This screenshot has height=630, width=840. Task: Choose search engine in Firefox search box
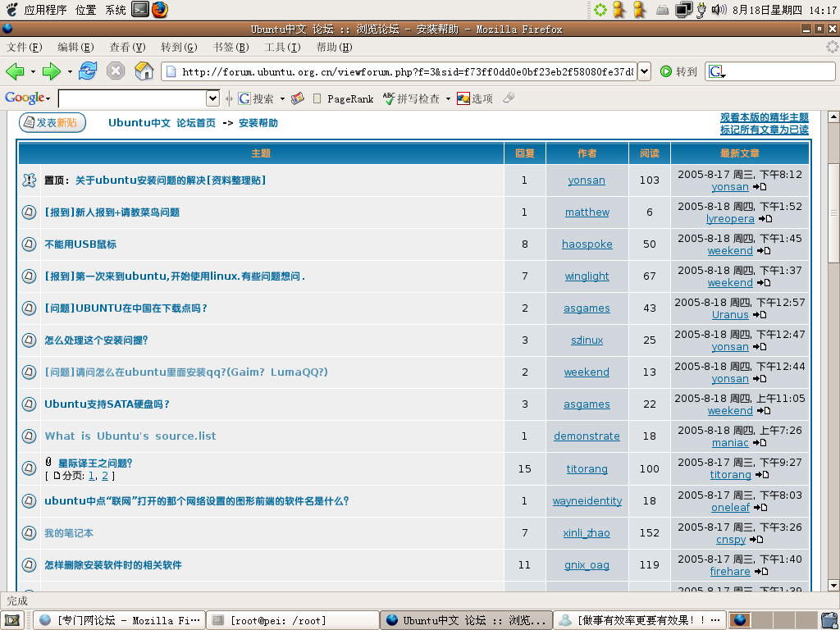tap(717, 71)
